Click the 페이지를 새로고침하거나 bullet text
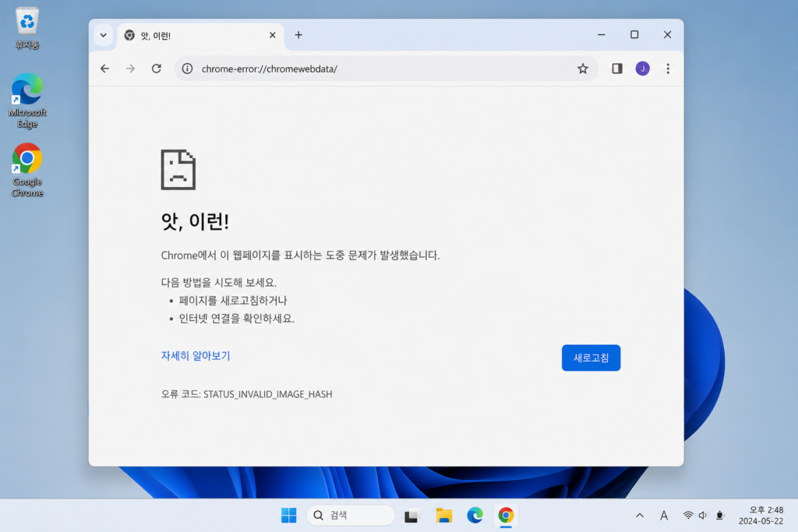Image resolution: width=798 pixels, height=532 pixels. coord(232,301)
